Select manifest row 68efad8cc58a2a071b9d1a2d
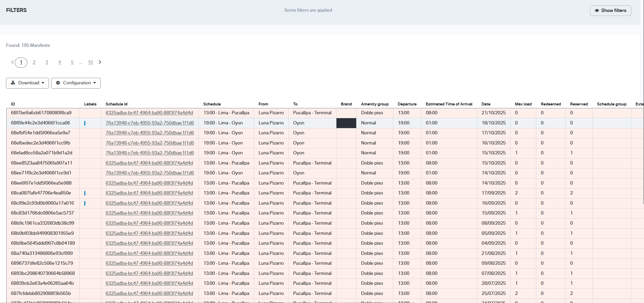Screen dimensions: 644x303 [42, 153]
